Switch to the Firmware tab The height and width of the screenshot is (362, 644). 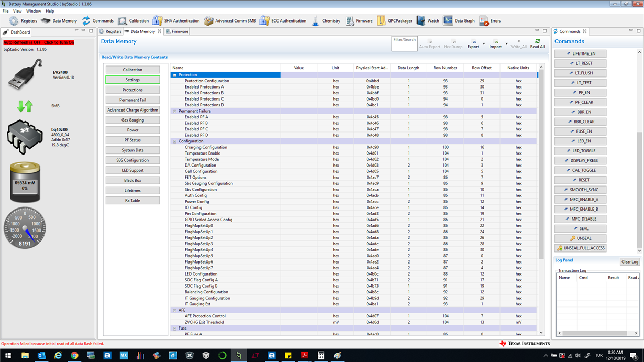(x=177, y=31)
